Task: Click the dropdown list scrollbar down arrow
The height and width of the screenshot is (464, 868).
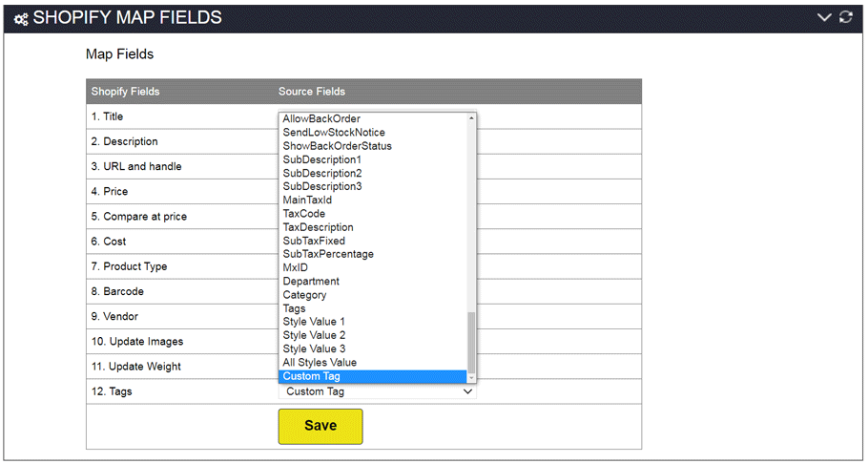Action: click(471, 378)
